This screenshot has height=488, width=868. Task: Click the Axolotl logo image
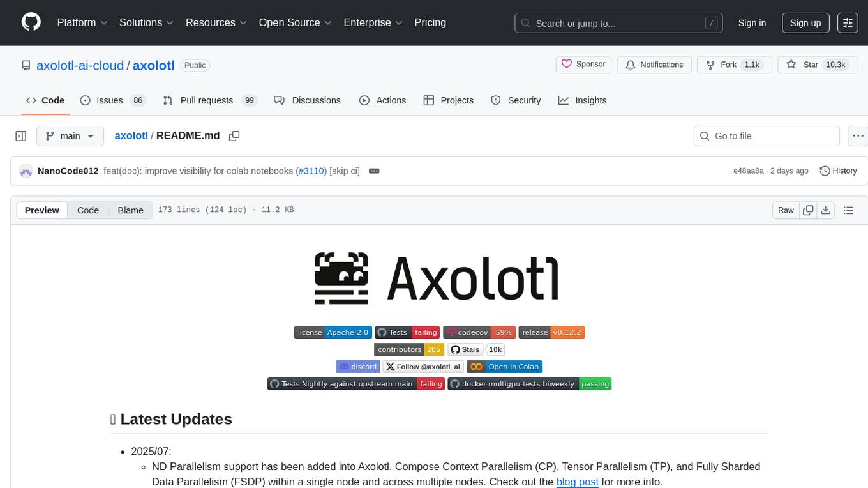pyautogui.click(x=437, y=278)
